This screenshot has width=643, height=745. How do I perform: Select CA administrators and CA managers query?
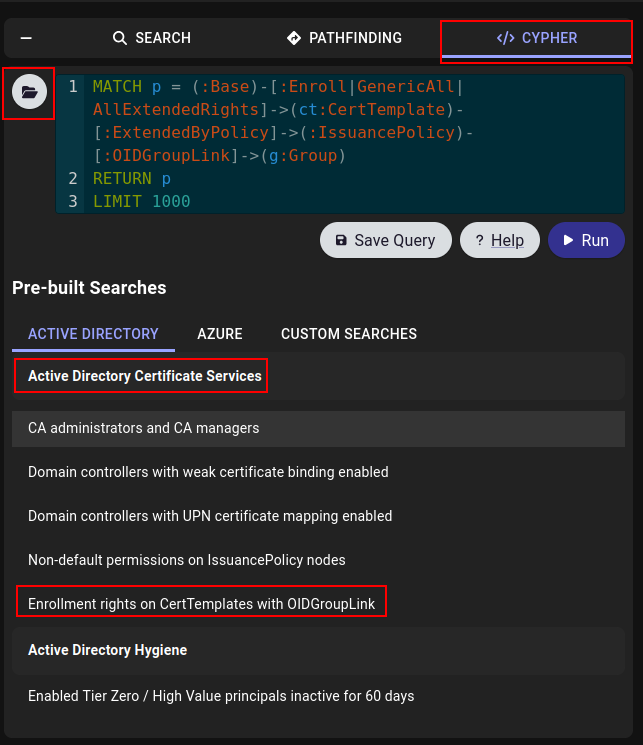point(144,428)
